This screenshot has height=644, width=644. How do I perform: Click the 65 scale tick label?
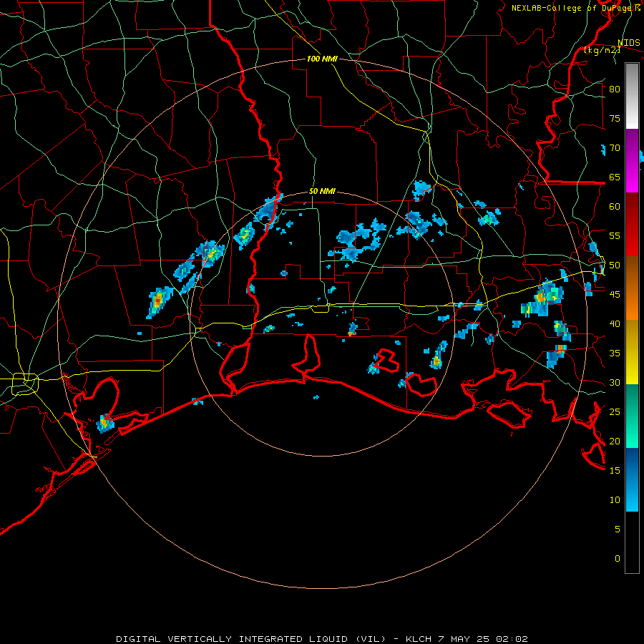615,177
